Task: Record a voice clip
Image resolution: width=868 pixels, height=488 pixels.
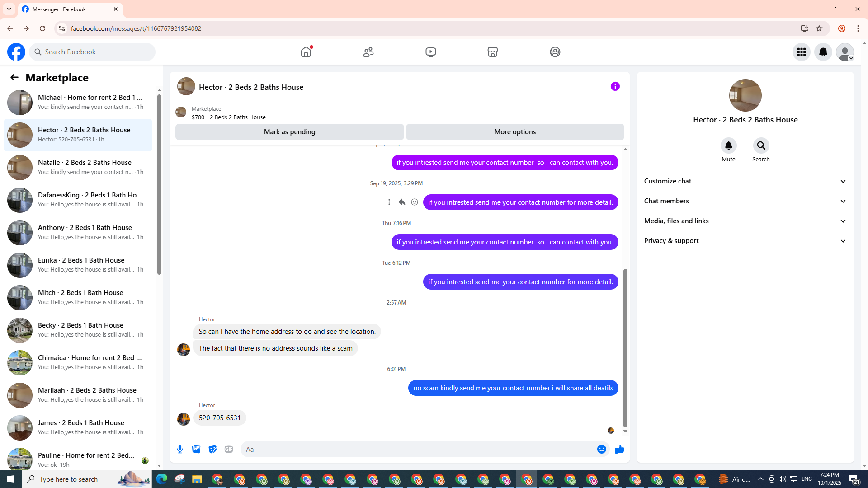Action: pyautogui.click(x=180, y=449)
